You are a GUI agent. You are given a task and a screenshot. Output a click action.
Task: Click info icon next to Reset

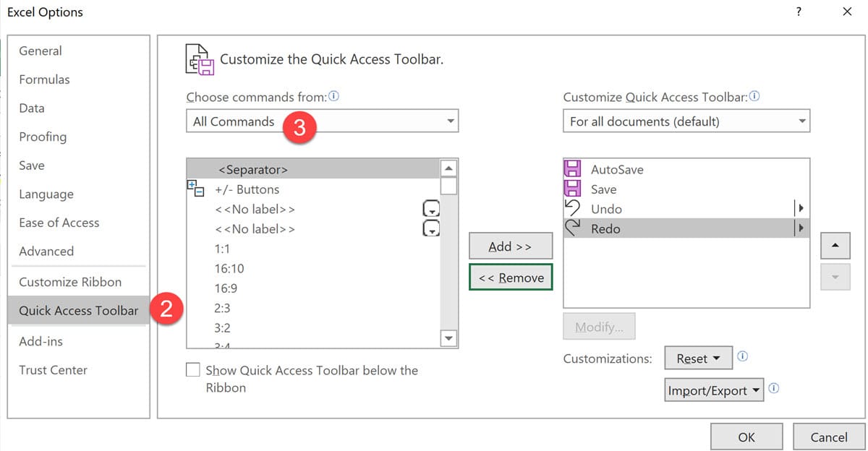point(742,356)
